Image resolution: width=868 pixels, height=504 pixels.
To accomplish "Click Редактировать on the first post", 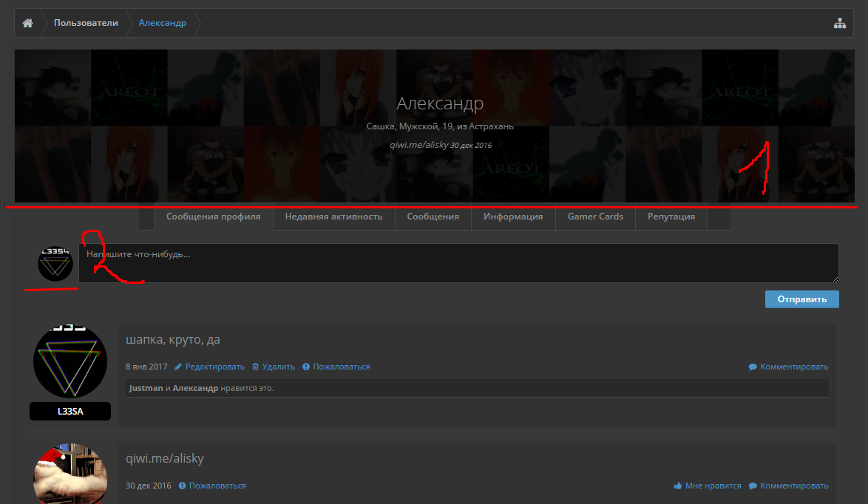I will (215, 367).
